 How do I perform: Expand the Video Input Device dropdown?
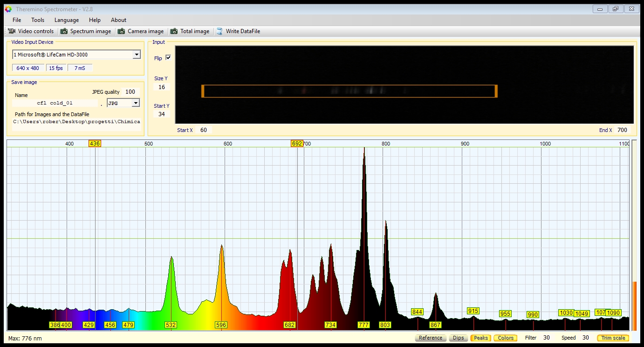(137, 55)
